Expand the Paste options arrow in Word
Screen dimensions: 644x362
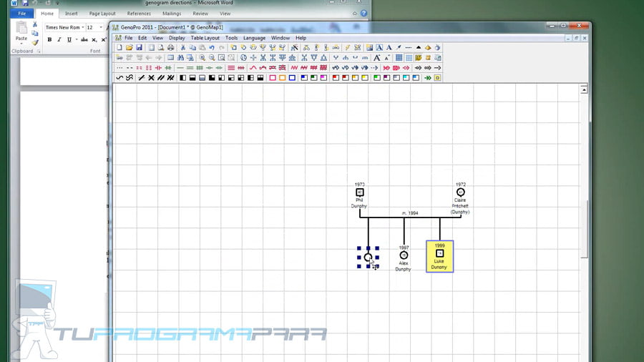click(21, 43)
